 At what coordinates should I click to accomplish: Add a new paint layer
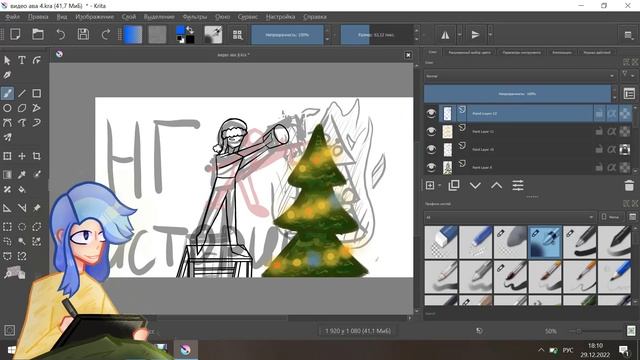pyautogui.click(x=430, y=186)
